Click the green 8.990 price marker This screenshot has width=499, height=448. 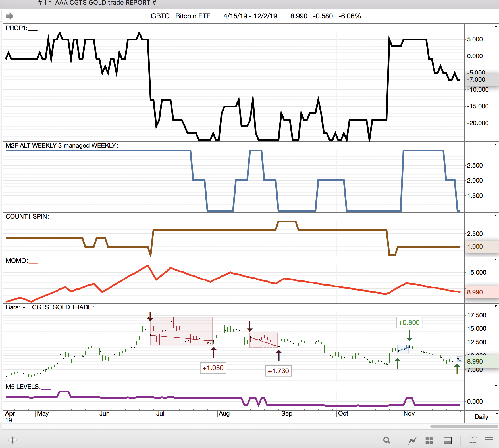pyautogui.click(x=482, y=361)
